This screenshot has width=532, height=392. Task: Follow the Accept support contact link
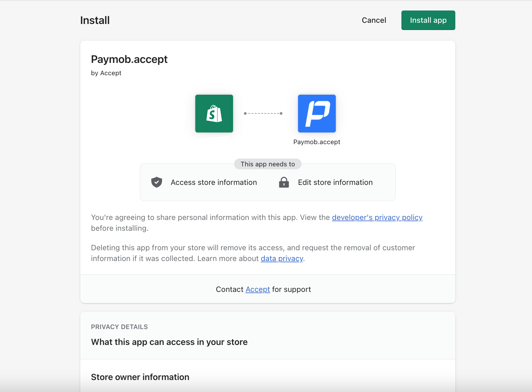(x=258, y=289)
